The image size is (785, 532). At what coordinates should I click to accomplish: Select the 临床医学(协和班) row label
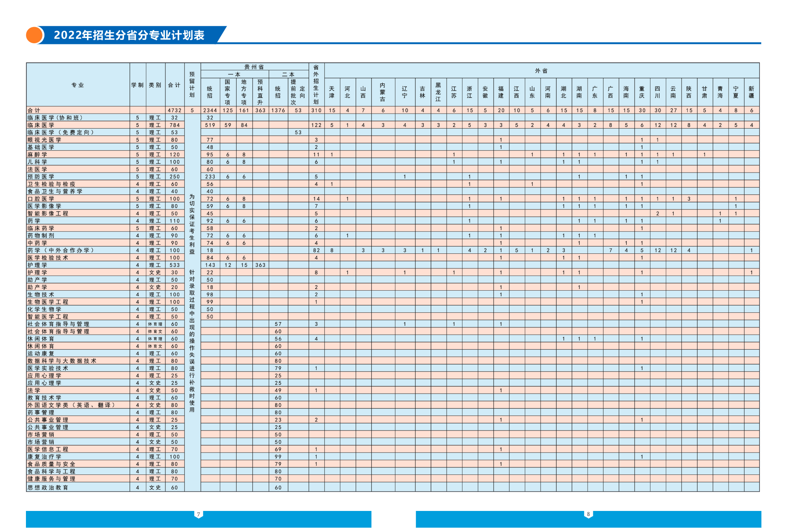click(x=55, y=118)
